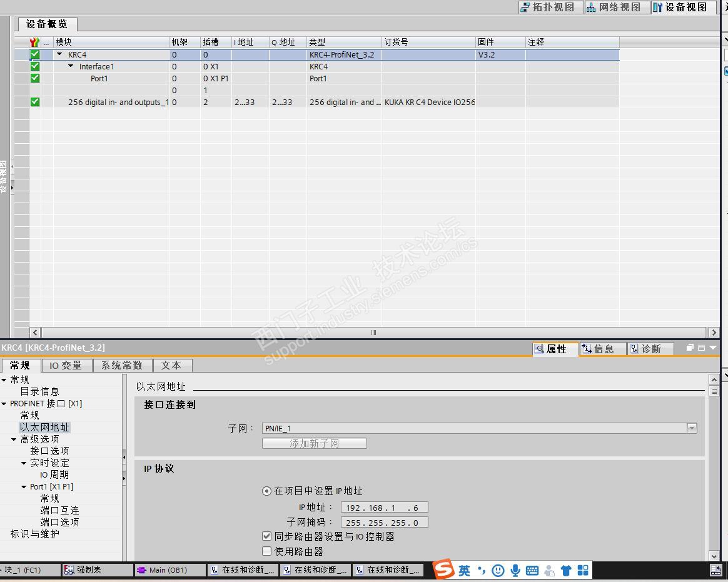Image resolution: width=728 pixels, height=582 pixels.
Task: Collapse the KRC4 module row
Action: [59, 54]
